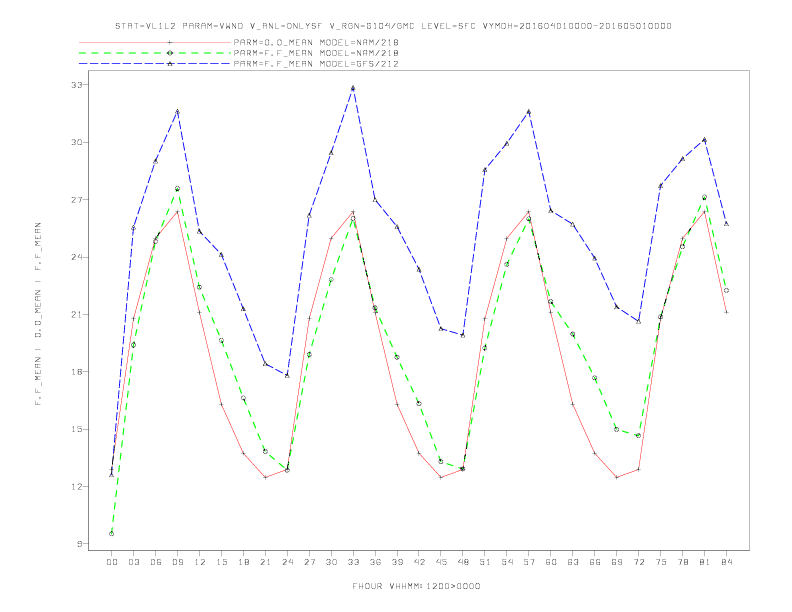Select legend entry PARM=O.O_MEAN MODEL=NAM/218
Image resolution: width=792 pixels, height=612 pixels.
click(316, 42)
